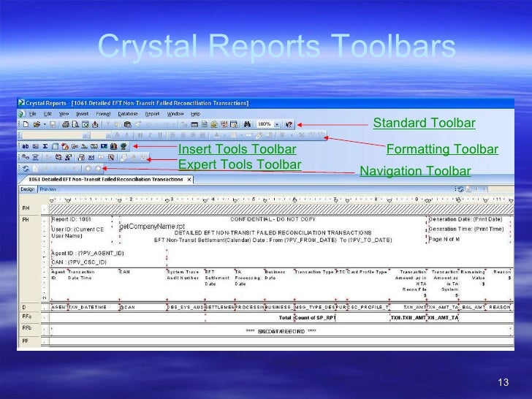Open the Formula Workshop icon
Image resolution: width=532 pixels, height=399 pixels.
click(91, 157)
